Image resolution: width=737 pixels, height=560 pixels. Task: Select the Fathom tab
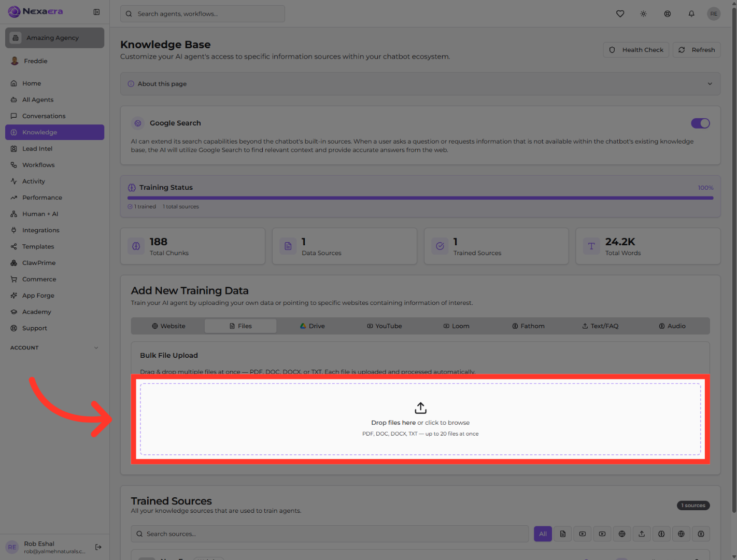click(x=529, y=326)
